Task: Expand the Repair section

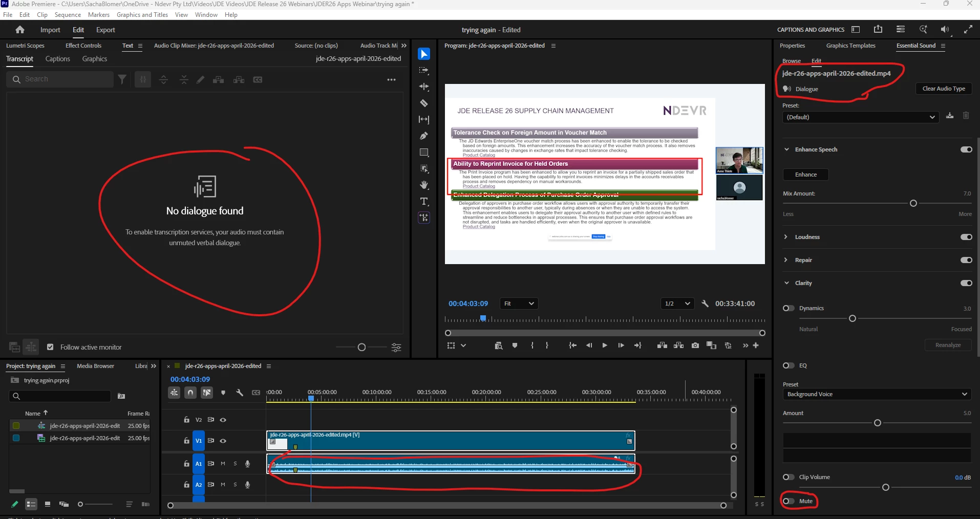Action: (x=786, y=260)
